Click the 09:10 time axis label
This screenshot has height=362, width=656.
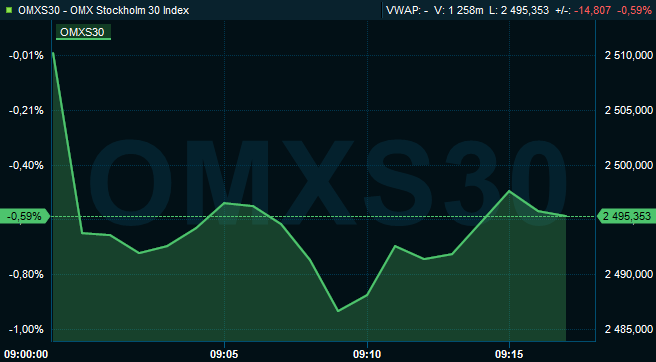[367, 354]
